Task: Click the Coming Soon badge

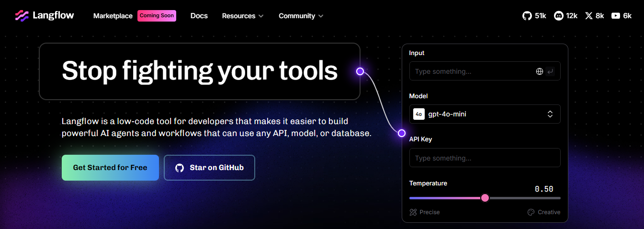Action: click(x=157, y=16)
